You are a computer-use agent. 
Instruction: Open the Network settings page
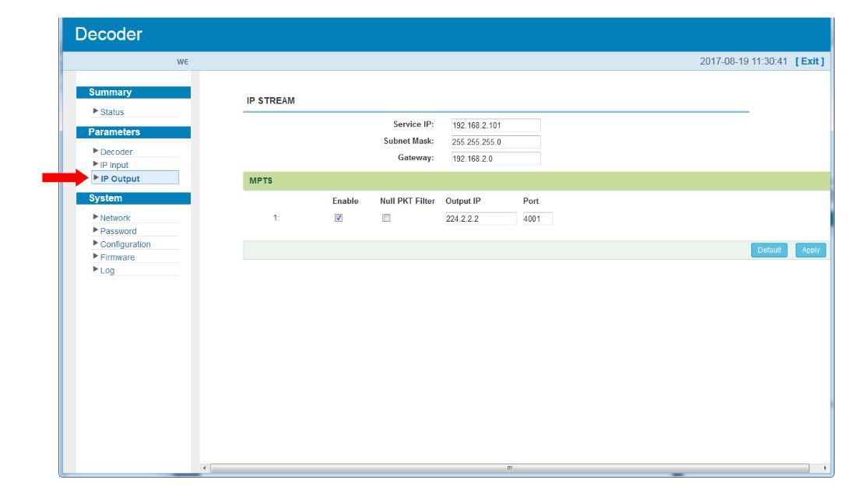(115, 218)
